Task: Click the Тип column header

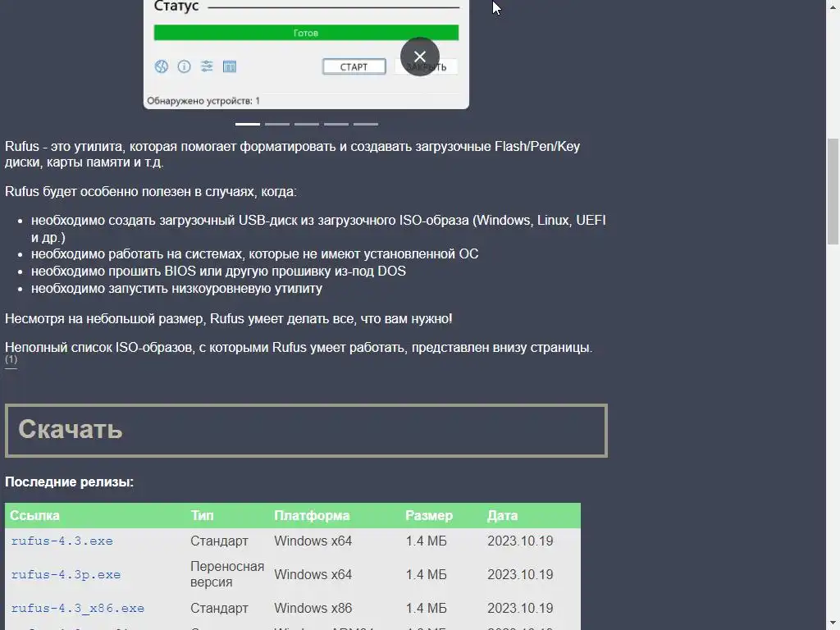Action: [202, 515]
